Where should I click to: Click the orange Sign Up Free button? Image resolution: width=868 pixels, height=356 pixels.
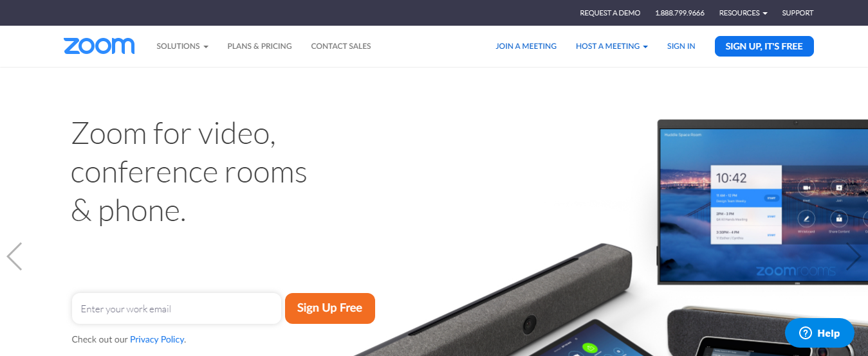coord(330,308)
